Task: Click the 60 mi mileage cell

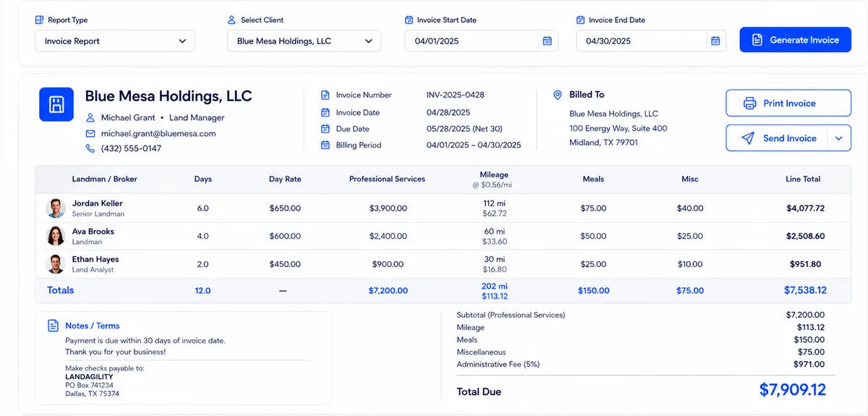Action: (495, 232)
